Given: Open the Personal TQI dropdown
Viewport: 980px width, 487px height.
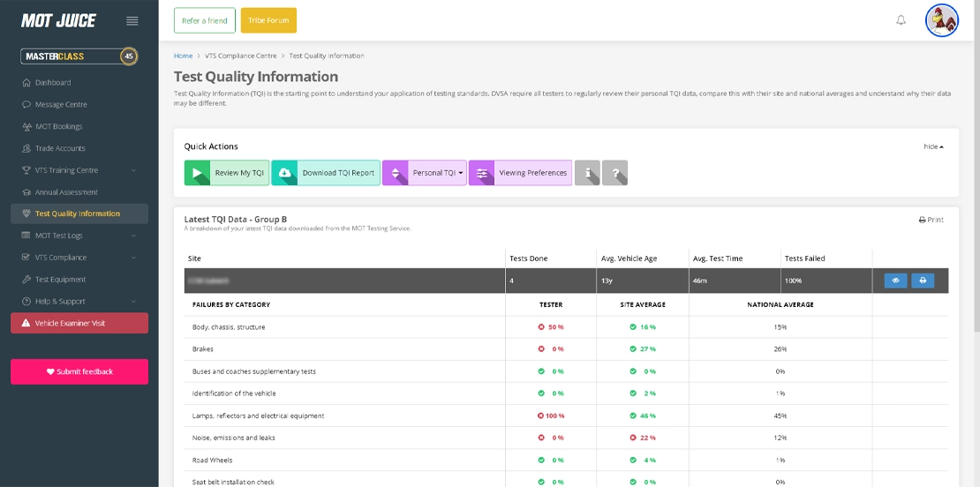Looking at the screenshot, I should [425, 173].
